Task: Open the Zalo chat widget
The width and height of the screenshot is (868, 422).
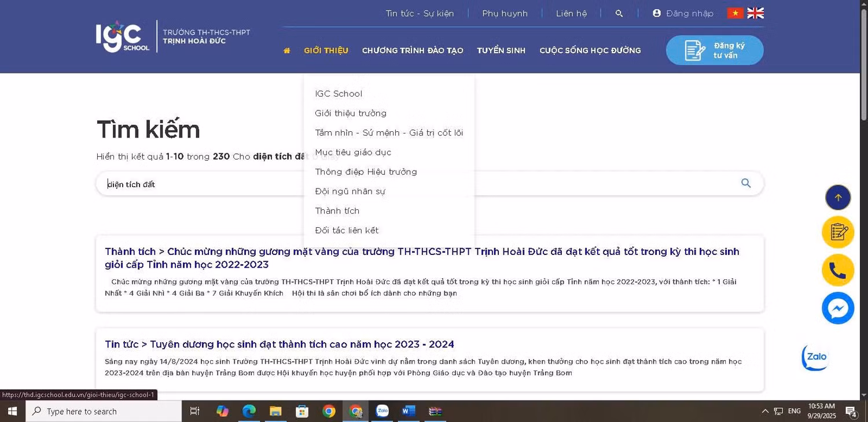Action: 815,357
